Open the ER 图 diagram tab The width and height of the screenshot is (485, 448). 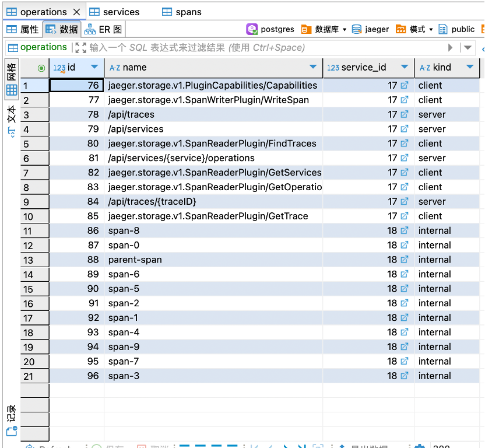(x=103, y=29)
